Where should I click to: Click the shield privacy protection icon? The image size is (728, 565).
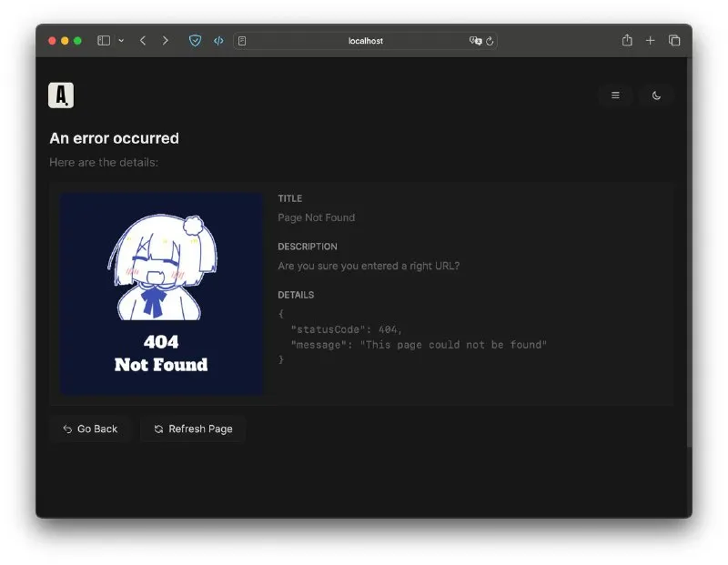[195, 40]
